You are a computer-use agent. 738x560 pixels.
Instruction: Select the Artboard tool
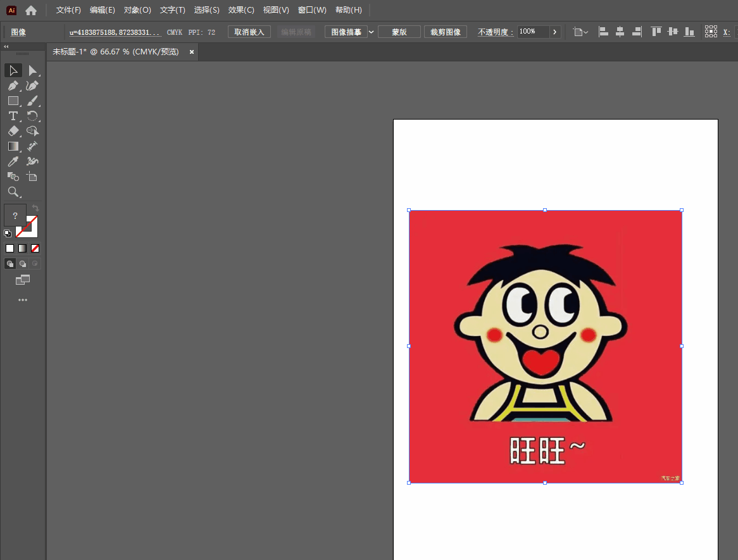pyautogui.click(x=32, y=177)
